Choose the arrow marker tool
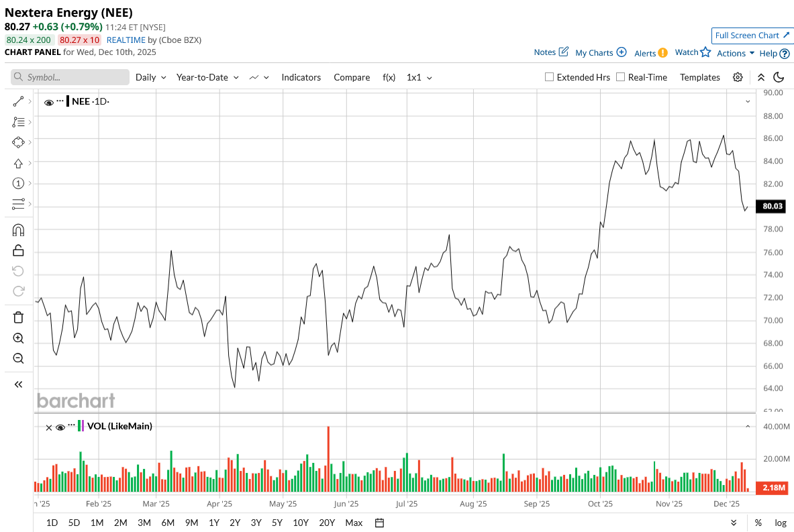 [18, 163]
